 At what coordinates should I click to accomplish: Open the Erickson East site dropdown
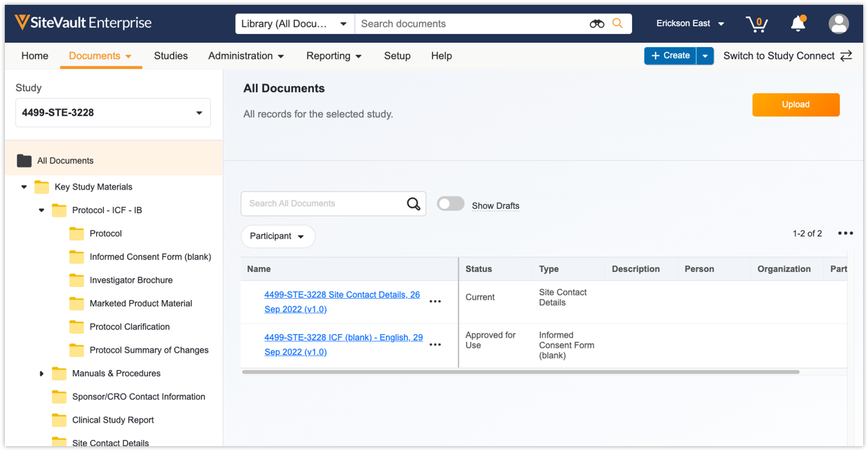point(690,24)
